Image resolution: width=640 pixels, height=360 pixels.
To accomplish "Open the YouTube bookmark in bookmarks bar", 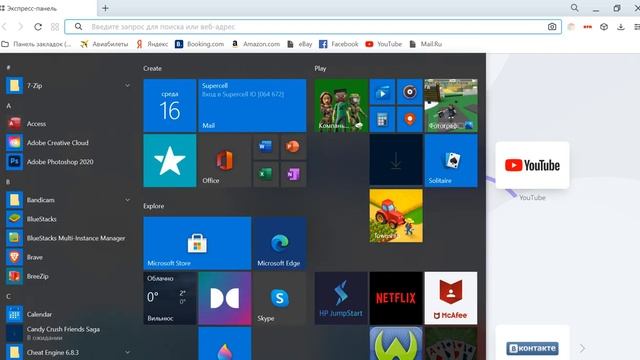I will point(383,44).
